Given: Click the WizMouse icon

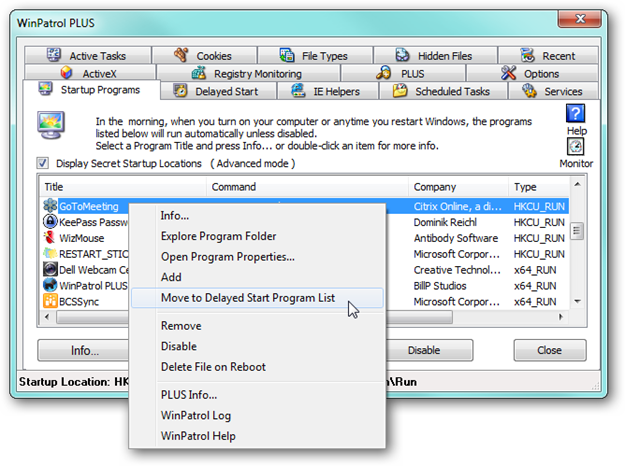Looking at the screenshot, I should [50, 237].
